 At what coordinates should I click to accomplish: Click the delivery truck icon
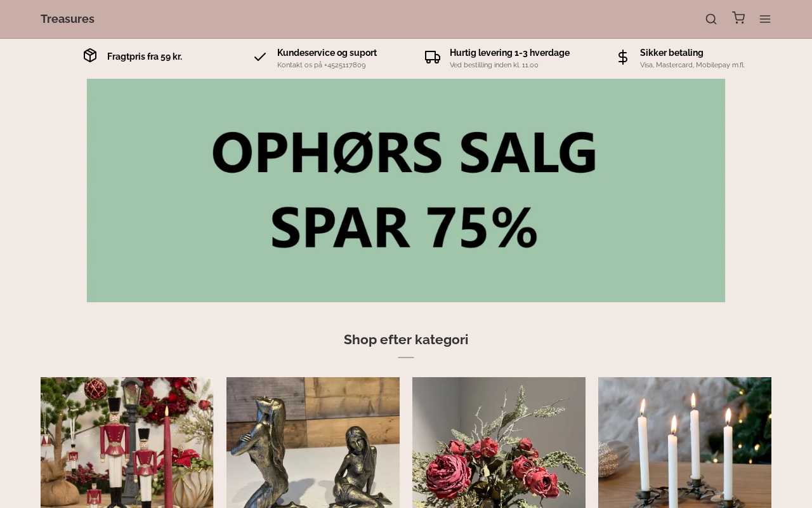click(x=433, y=57)
